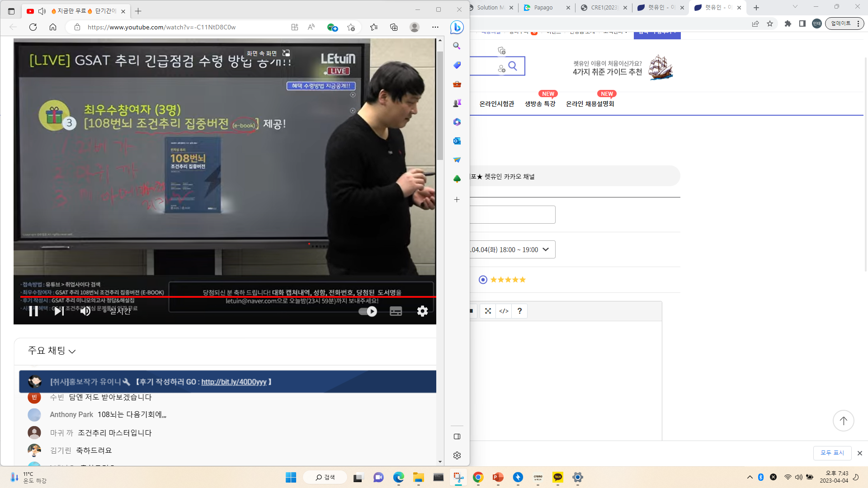This screenshot has width=868, height=488.
Task: Toggle the autoplay switch in player
Action: coord(368,311)
